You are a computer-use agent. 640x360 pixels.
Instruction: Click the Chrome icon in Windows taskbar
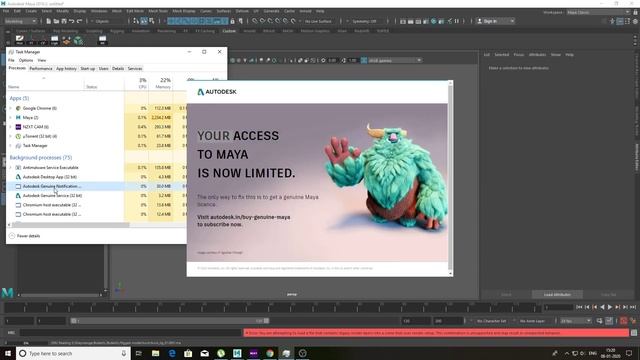[x=270, y=353]
